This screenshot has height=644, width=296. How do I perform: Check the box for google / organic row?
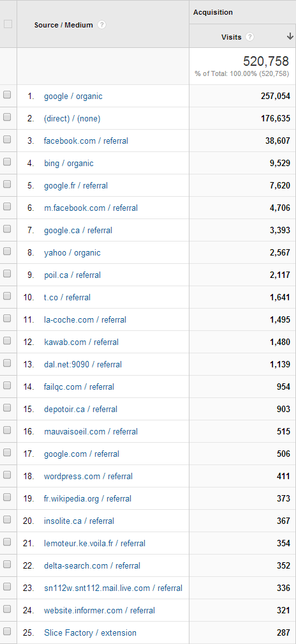coord(7,95)
